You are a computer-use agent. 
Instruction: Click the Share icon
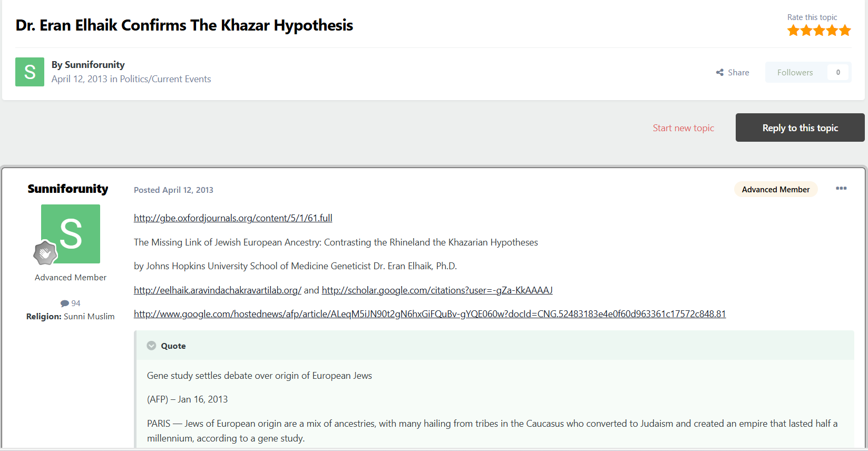tap(720, 73)
